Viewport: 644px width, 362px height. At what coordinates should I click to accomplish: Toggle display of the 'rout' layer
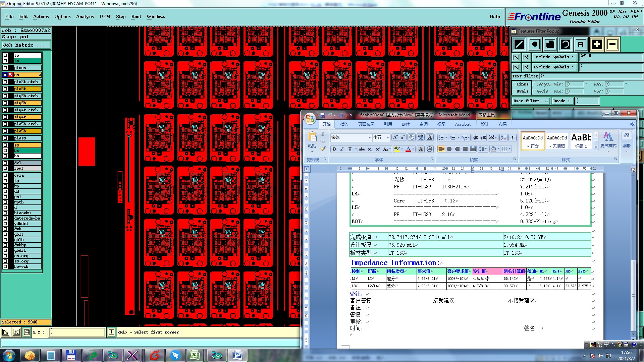(x=5, y=168)
